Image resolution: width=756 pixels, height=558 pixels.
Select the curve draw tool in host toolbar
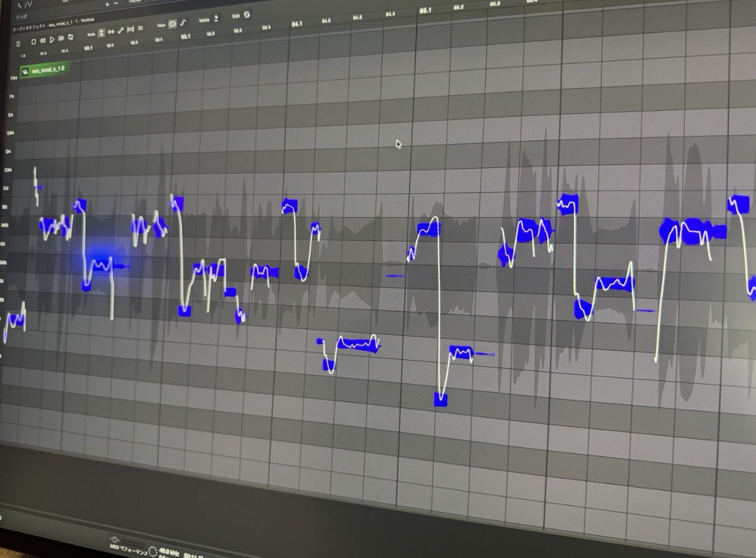(28, 4)
